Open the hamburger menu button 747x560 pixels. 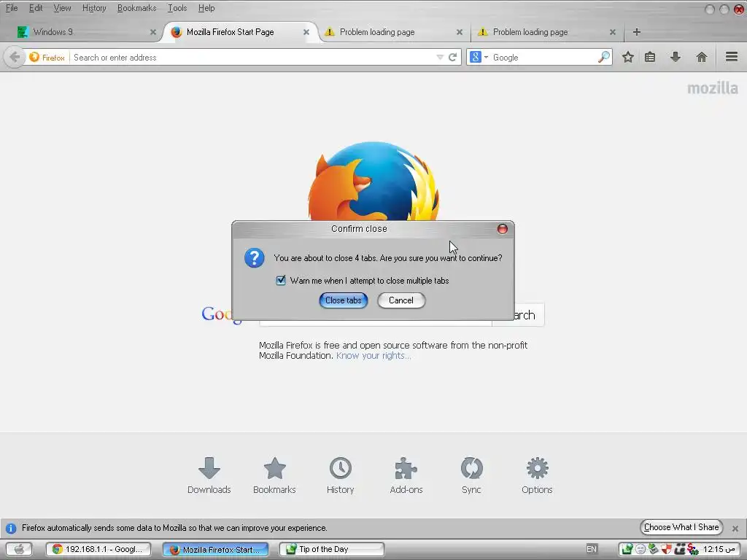tap(732, 57)
